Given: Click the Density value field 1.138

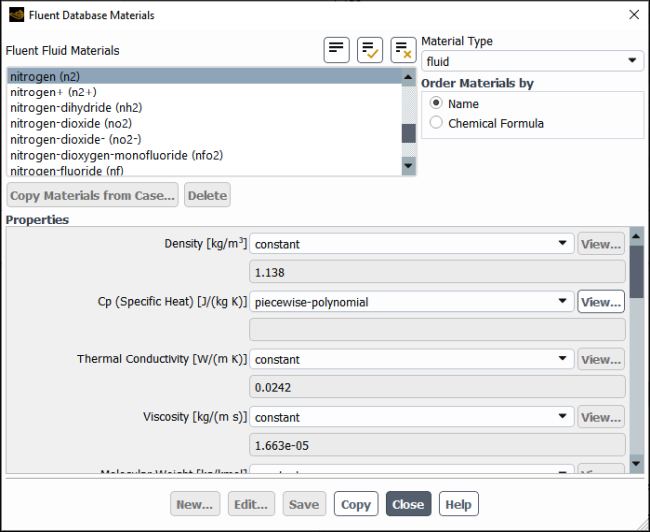Looking at the screenshot, I should coord(437,272).
